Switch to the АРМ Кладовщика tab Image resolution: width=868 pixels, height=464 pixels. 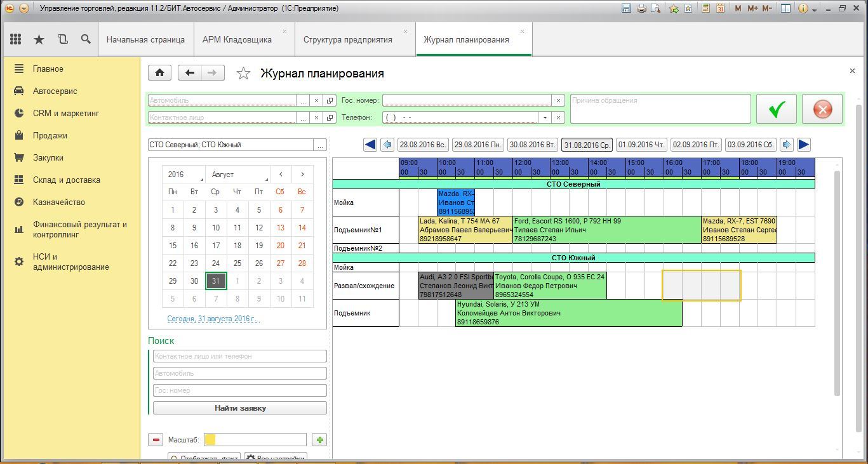[237, 39]
